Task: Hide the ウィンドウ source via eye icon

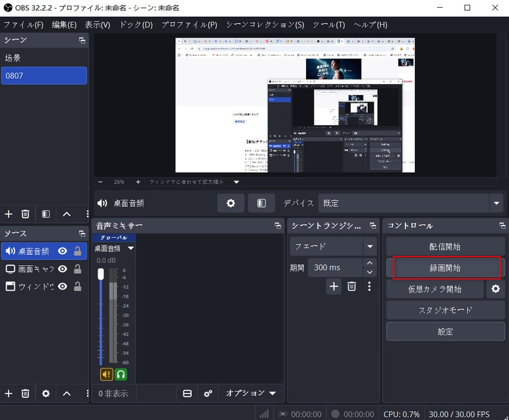Action: pyautogui.click(x=62, y=287)
